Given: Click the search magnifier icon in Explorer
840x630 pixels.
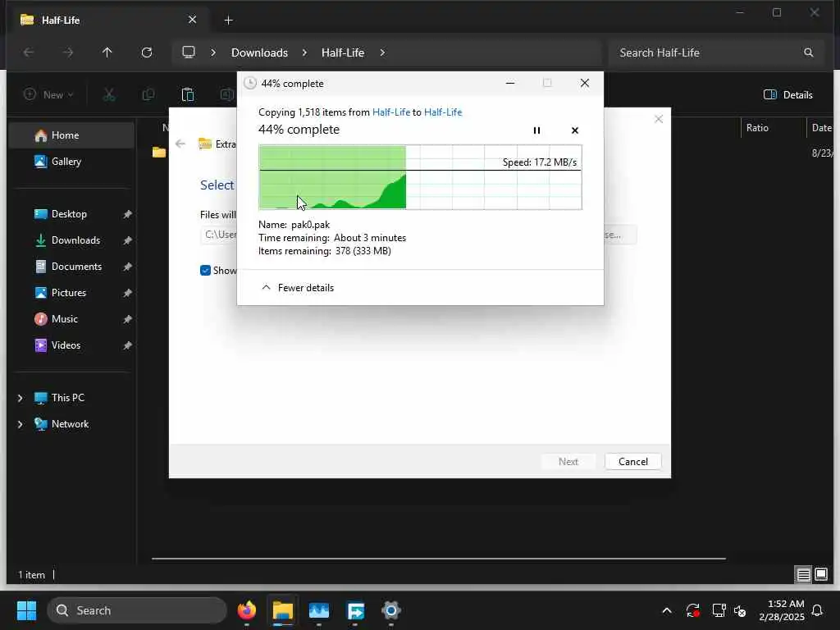Looking at the screenshot, I should coord(808,52).
